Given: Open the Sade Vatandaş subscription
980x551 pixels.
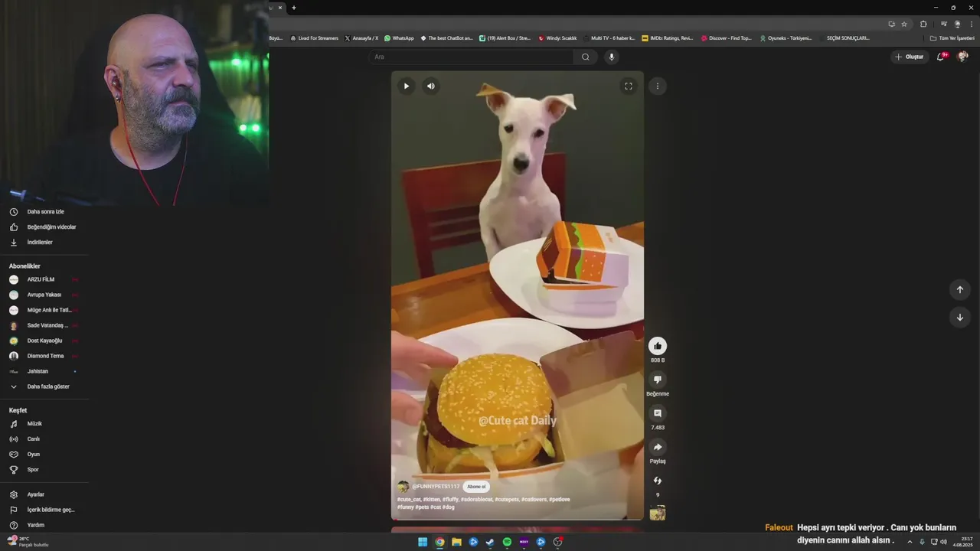Looking at the screenshot, I should click(x=46, y=325).
